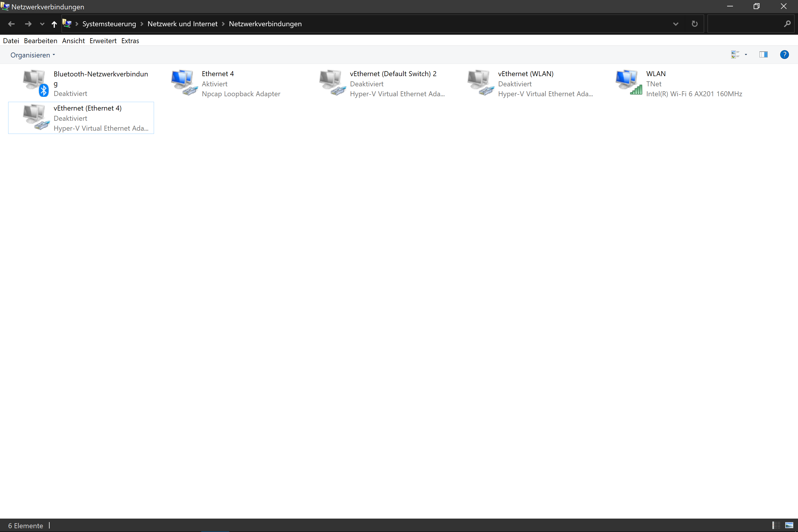The width and height of the screenshot is (798, 532).
Task: Open the Erweitert menu
Action: pyautogui.click(x=103, y=41)
